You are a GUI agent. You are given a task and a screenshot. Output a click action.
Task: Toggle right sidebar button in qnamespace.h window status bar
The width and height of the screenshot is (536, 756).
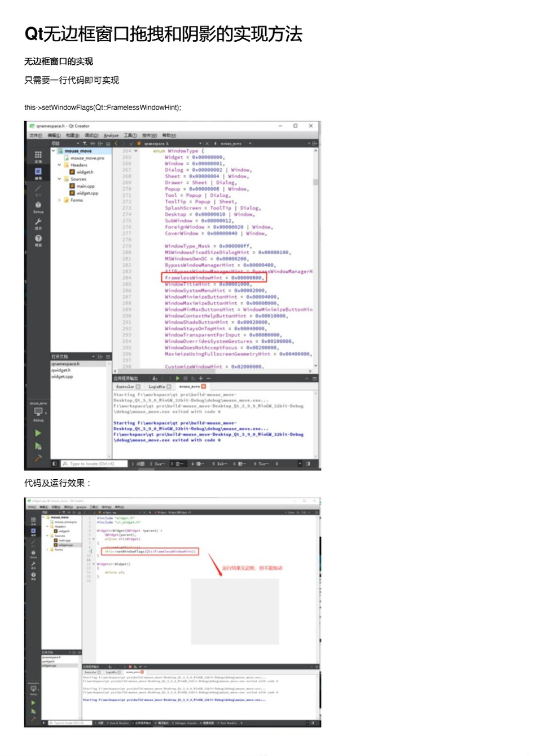[x=308, y=463]
